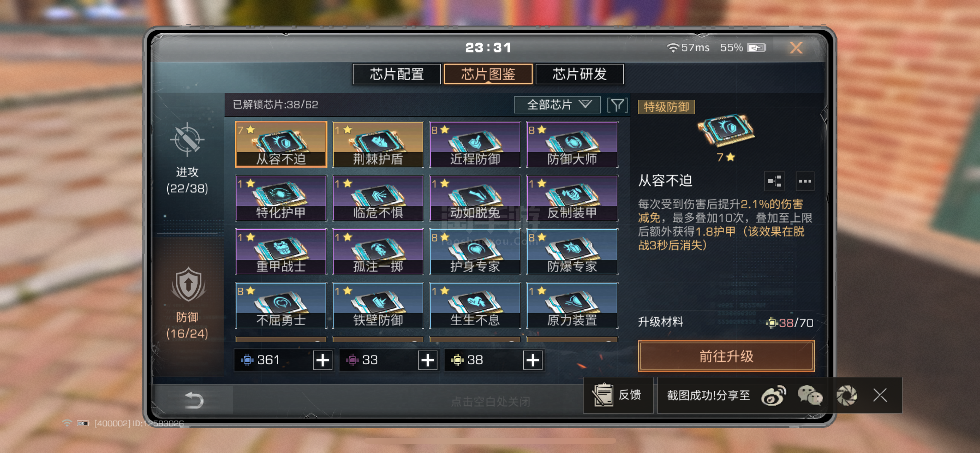Share screenshot to Weibo

click(x=773, y=396)
